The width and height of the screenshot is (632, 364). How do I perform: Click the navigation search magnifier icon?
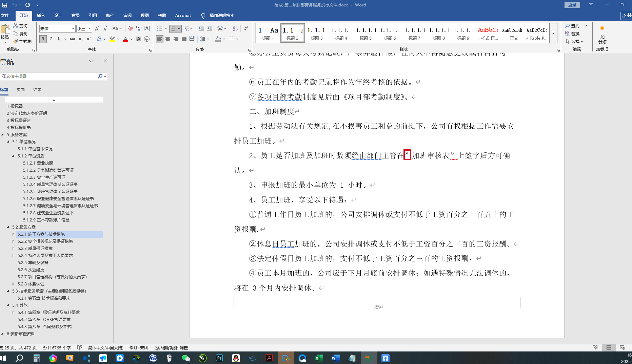click(x=100, y=76)
